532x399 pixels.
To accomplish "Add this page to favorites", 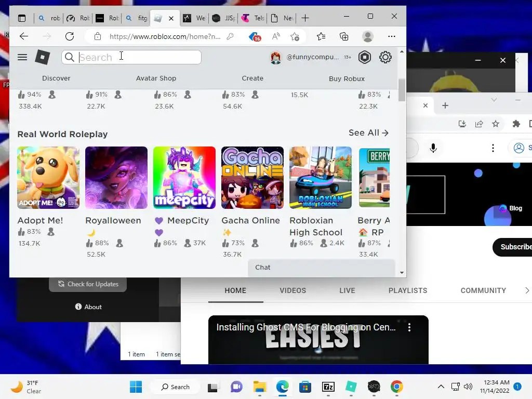I will (295, 36).
